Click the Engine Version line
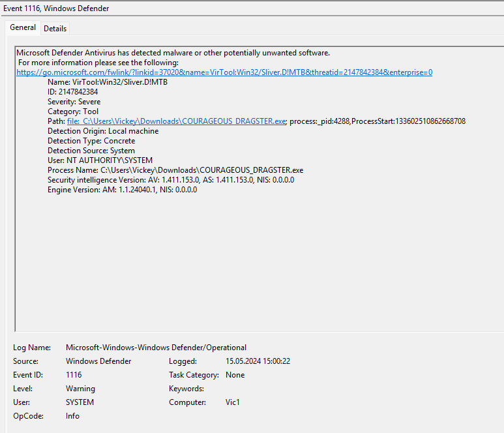This screenshot has width=504, height=433. click(x=122, y=190)
